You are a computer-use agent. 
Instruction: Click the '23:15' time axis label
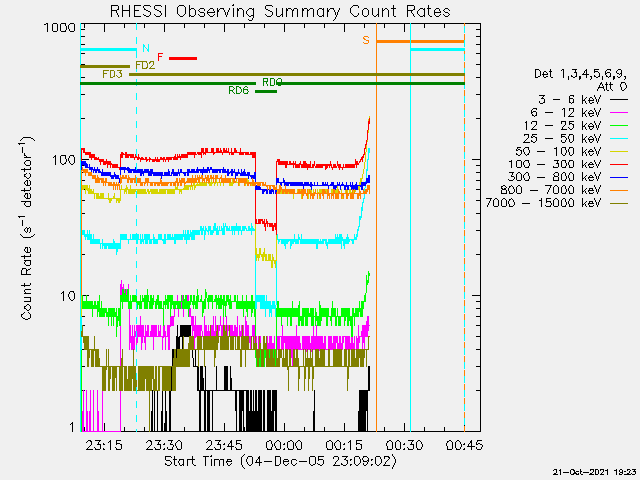(x=104, y=445)
